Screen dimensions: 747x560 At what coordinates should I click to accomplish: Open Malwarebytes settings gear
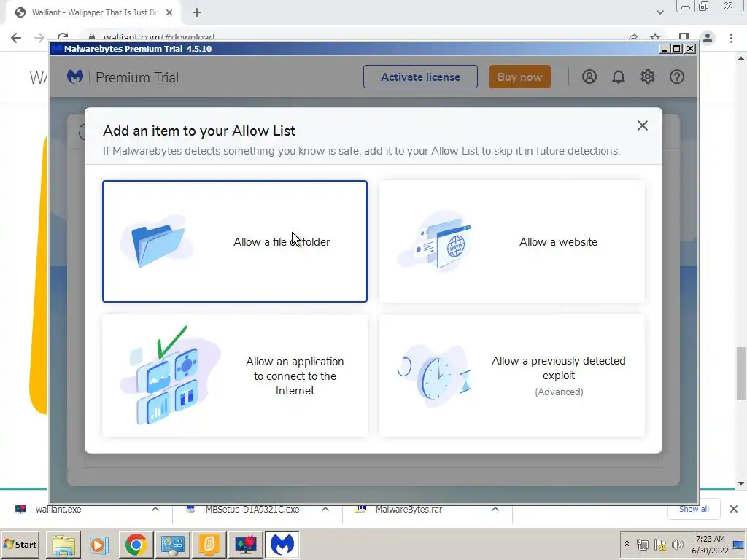click(x=648, y=77)
